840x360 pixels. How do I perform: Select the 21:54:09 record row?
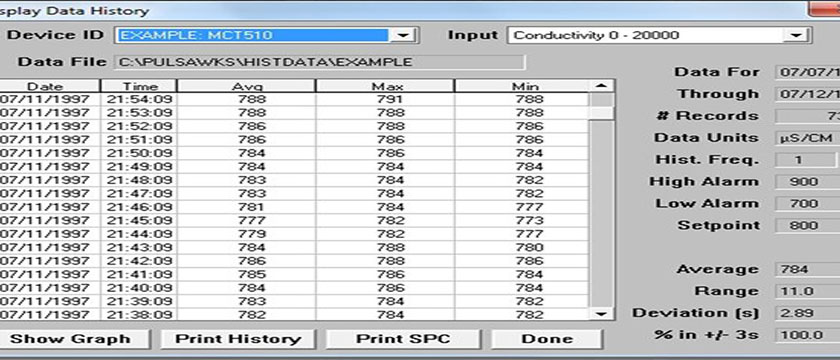[x=294, y=99]
